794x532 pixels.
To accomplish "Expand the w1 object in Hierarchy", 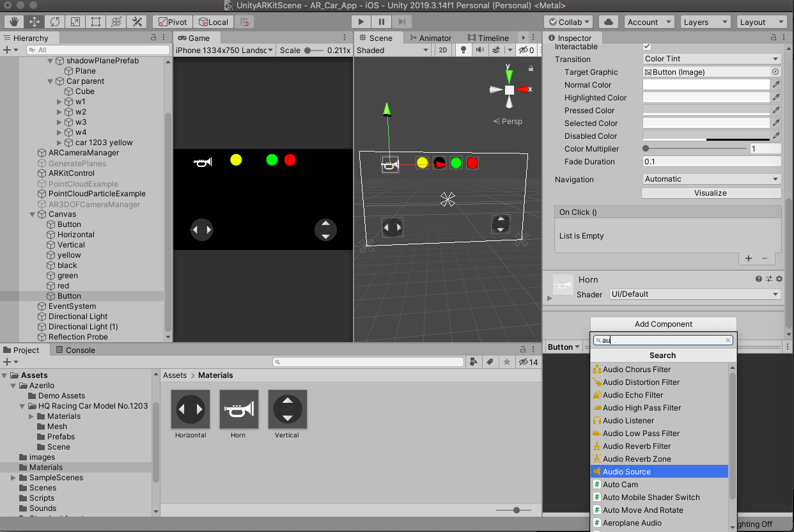I will pos(60,102).
